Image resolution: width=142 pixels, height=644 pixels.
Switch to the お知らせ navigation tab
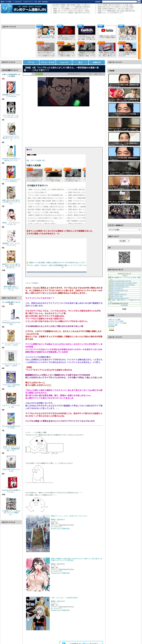tap(97, 62)
